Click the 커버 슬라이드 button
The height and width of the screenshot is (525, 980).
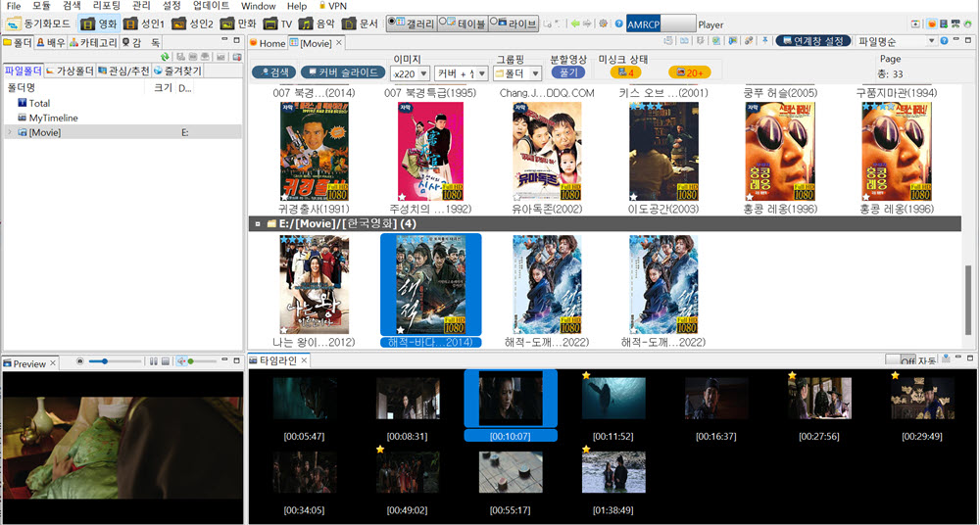(x=342, y=72)
